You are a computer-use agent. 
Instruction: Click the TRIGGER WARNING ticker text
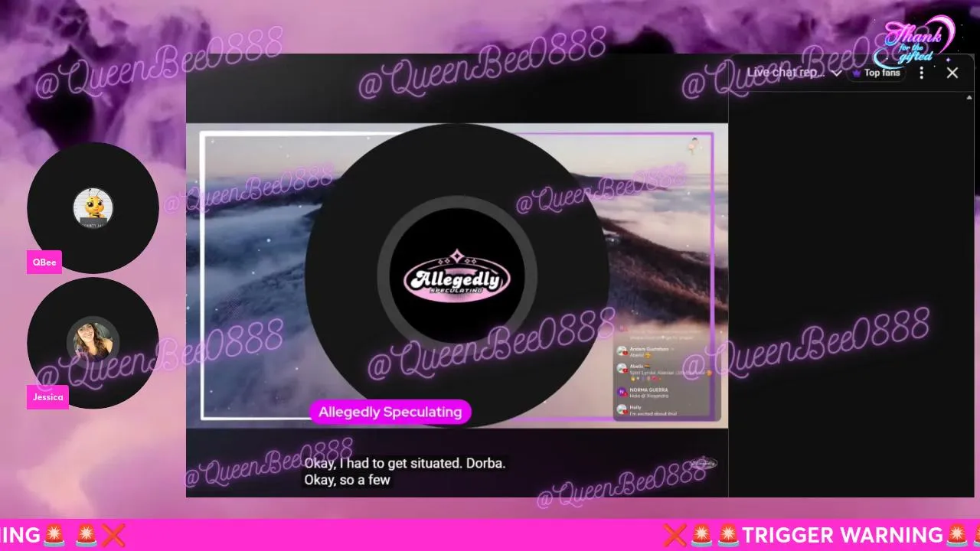pyautogui.click(x=842, y=534)
